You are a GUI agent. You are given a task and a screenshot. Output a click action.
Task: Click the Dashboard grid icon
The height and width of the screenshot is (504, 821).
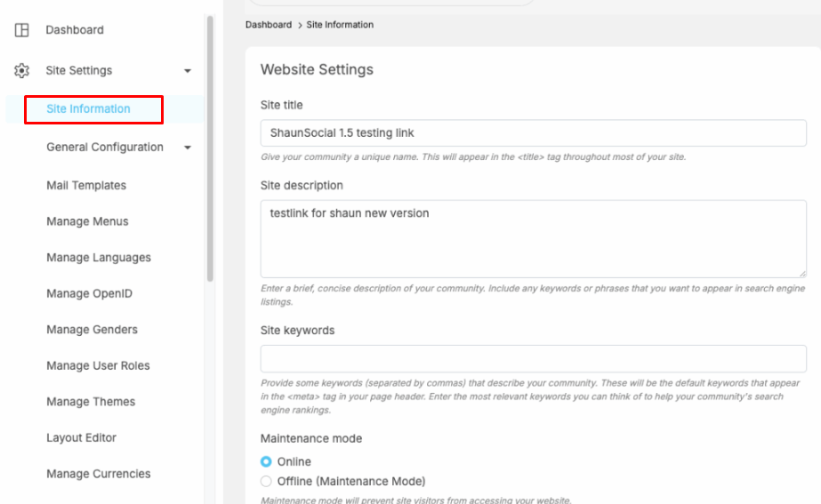point(22,30)
